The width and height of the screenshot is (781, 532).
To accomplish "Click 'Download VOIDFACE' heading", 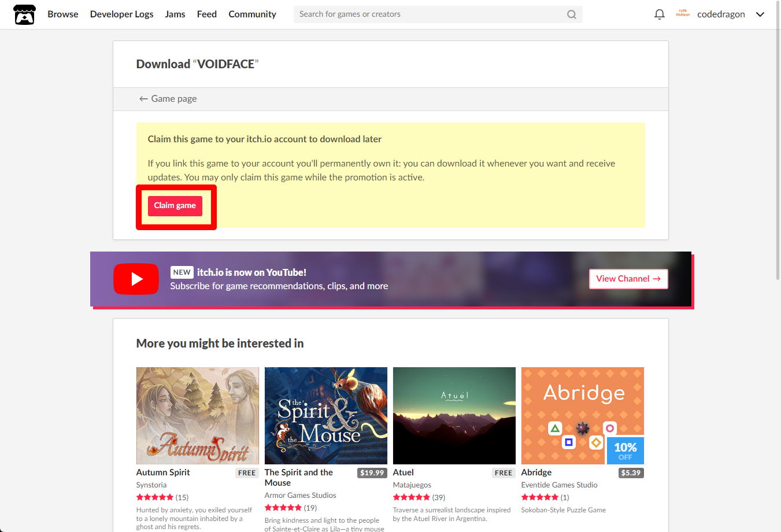I will click(197, 64).
